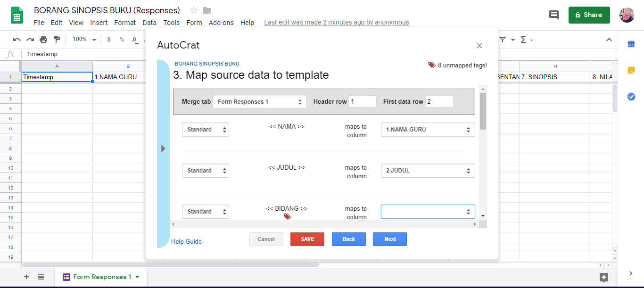Viewport: 644px width, 288px height.
Task: Click the Explore icon at bottom right
Action: pyautogui.click(x=604, y=278)
